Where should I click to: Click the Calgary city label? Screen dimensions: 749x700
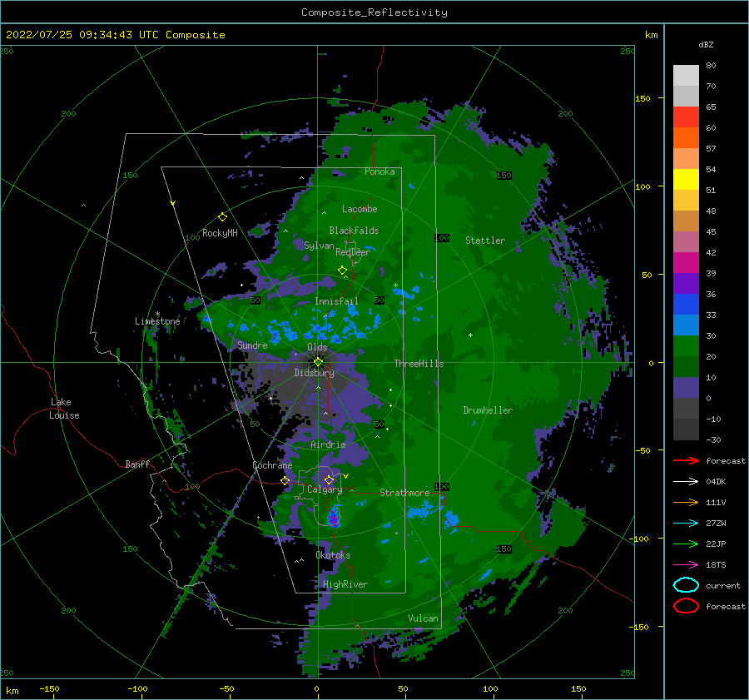(x=325, y=489)
